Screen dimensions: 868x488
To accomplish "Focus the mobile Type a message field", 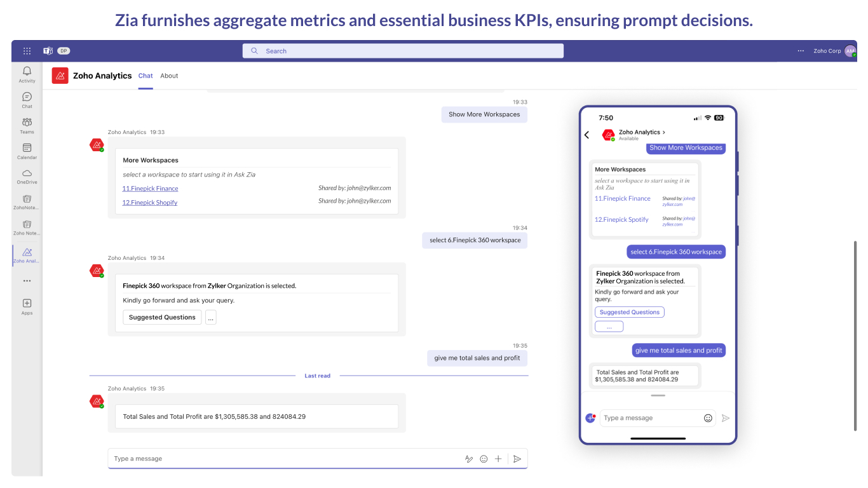I will (x=657, y=418).
